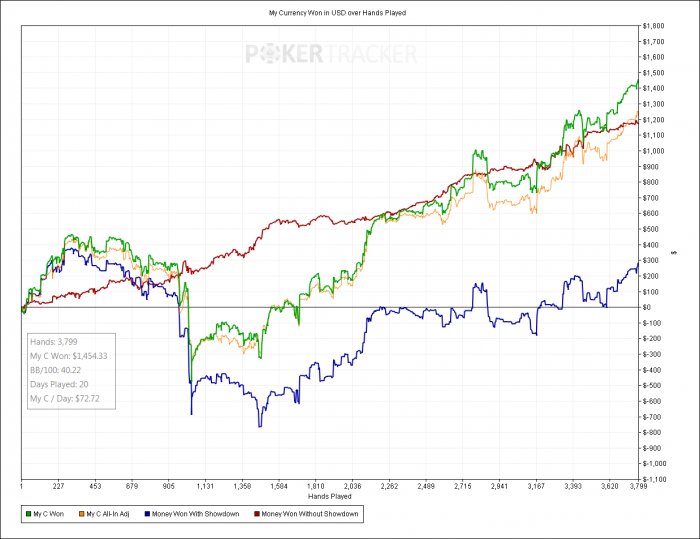
Task: Click the 905 x-axis tick label
Action: click(169, 486)
